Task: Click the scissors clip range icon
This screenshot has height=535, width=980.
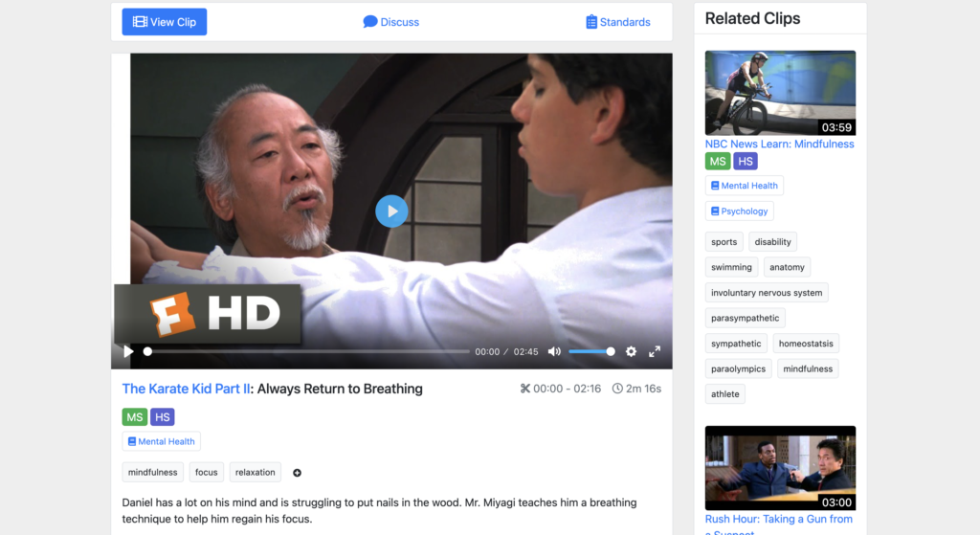Action: tap(525, 389)
